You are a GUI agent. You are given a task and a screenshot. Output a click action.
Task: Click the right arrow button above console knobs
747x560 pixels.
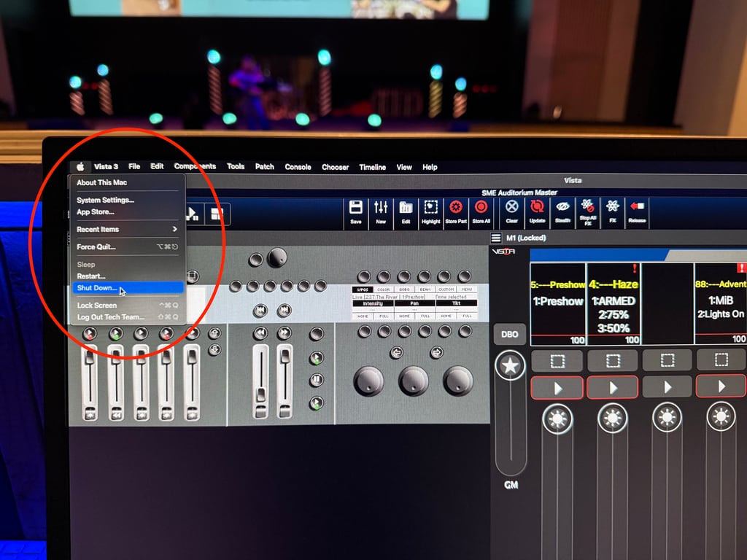436,352
